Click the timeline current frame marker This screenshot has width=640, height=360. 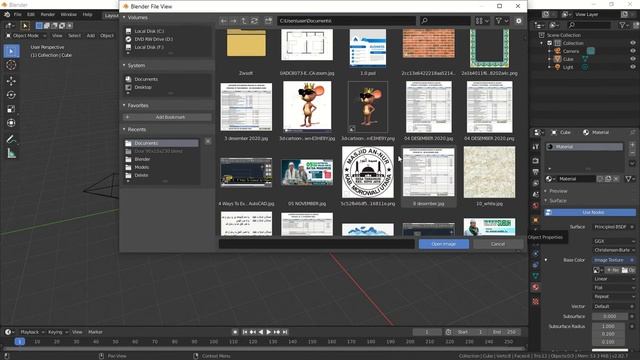(x=20, y=342)
